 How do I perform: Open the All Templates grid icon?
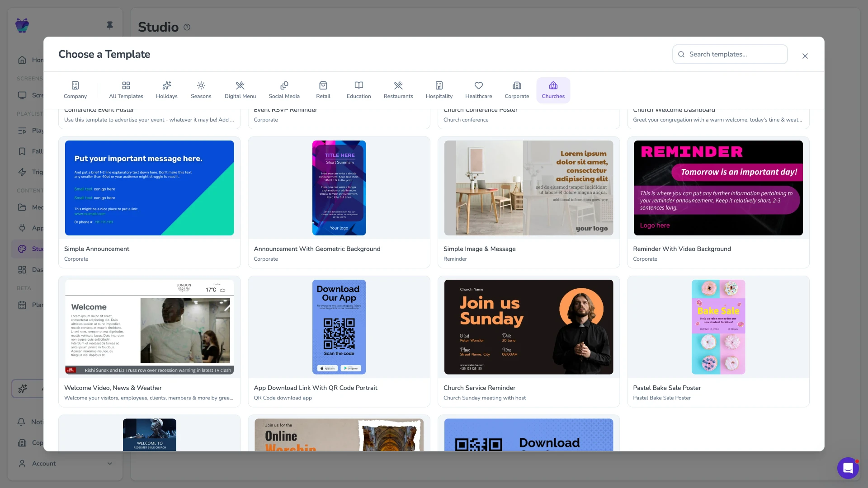click(x=126, y=85)
